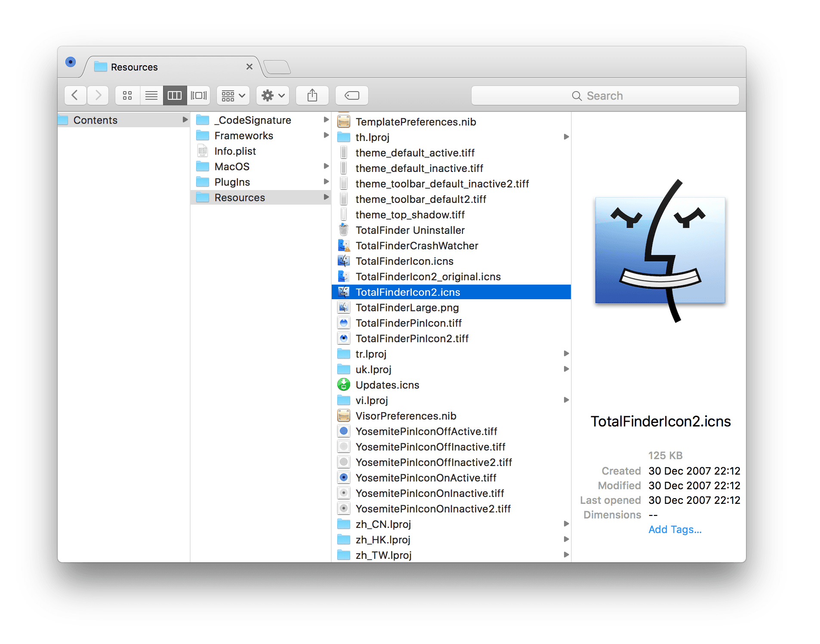The image size is (820, 644).
Task: Open the item arrangement dropdown
Action: tap(233, 95)
